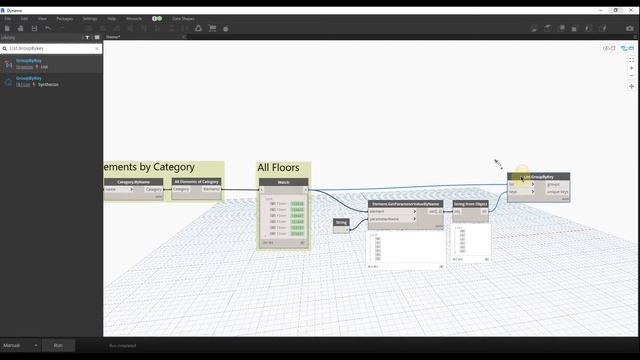Image resolution: width=640 pixels, height=360 pixels.
Task: Switch library layout with the list-view icon
Action: coord(97,38)
